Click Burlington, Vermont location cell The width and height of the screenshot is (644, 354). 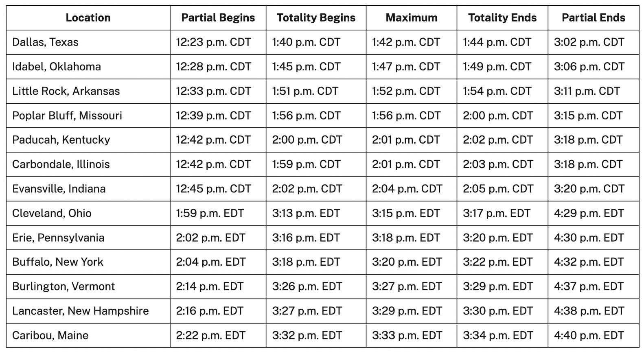88,286
